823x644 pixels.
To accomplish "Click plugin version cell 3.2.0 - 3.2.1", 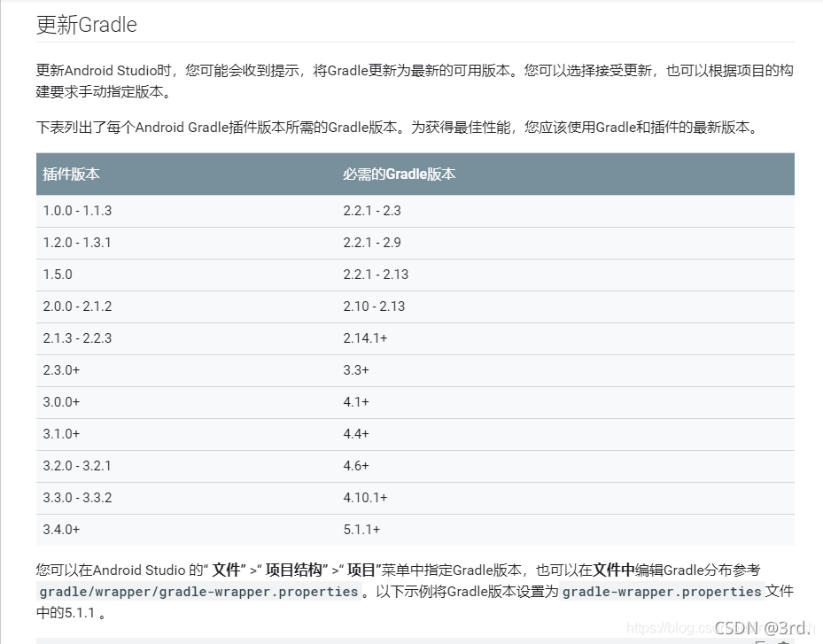I will pos(77,466).
